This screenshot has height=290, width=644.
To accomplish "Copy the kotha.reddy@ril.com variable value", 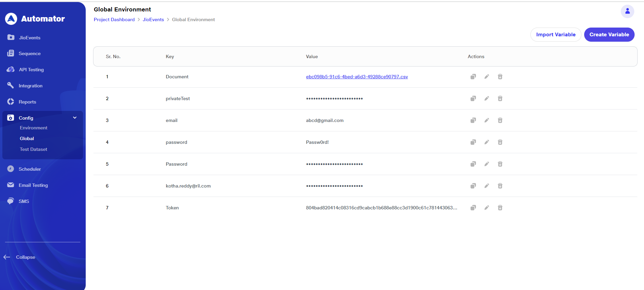I will coord(473,186).
